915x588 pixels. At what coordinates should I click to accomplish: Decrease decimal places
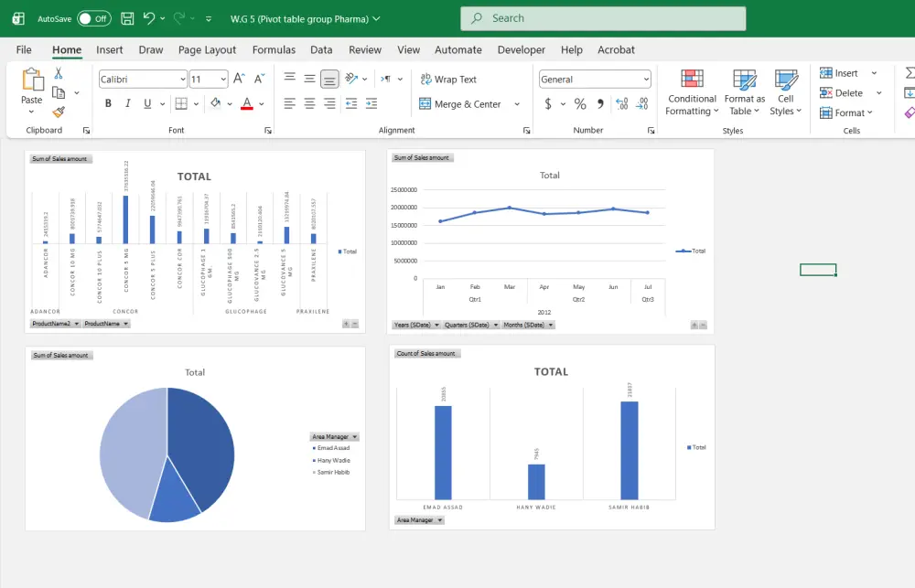tap(642, 104)
